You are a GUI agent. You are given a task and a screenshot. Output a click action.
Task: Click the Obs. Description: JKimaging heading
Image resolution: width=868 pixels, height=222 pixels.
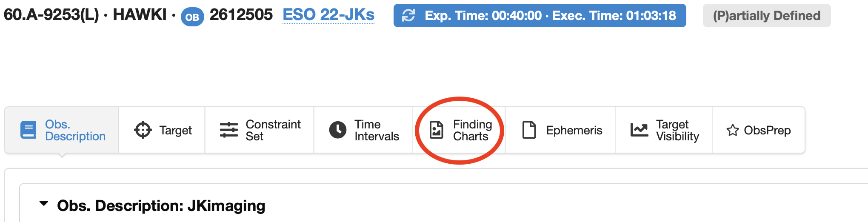click(161, 206)
